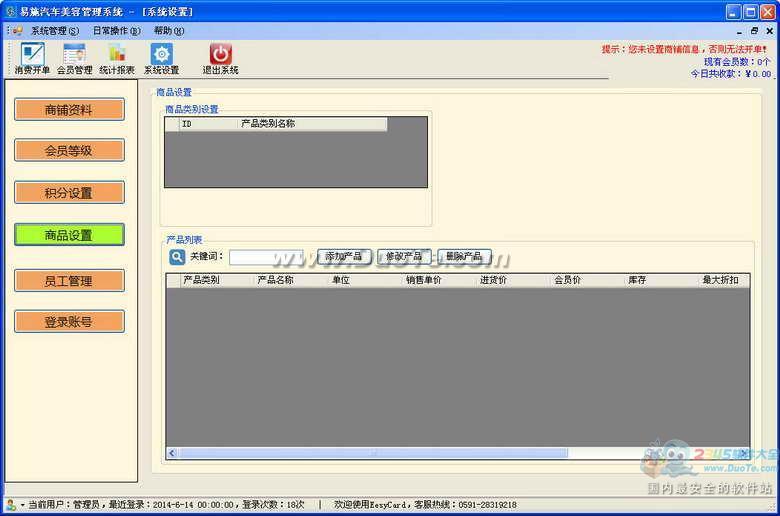This screenshot has width=780, height=516.
Task: Select 会员等级 in the sidebar
Action: pyautogui.click(x=69, y=150)
